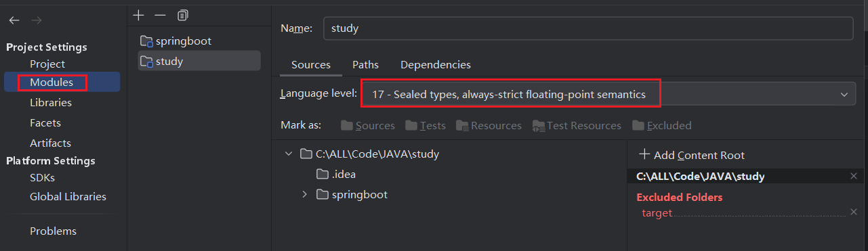Mark folder as Resources
This screenshot has height=251, width=868.
[489, 125]
